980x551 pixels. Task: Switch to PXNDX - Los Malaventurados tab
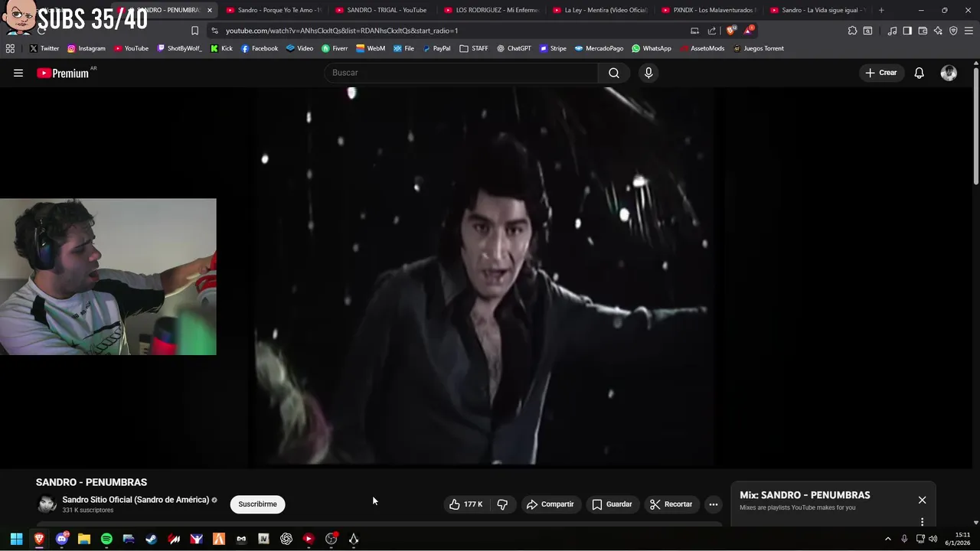pyautogui.click(x=709, y=10)
